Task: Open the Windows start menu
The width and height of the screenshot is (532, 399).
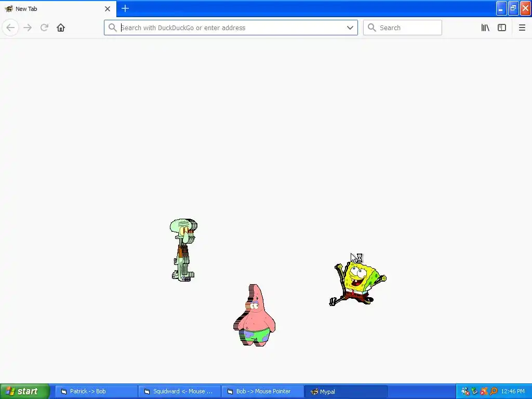Action: (24, 391)
